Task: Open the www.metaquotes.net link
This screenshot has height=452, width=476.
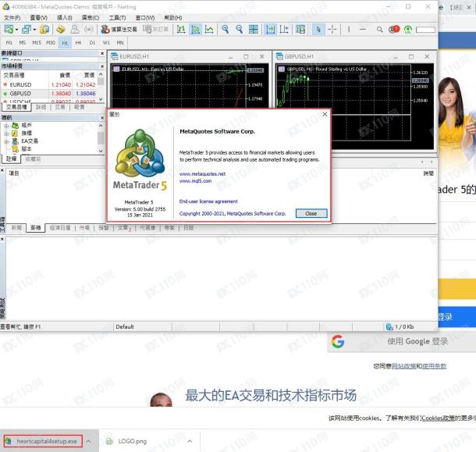Action: pyautogui.click(x=202, y=174)
